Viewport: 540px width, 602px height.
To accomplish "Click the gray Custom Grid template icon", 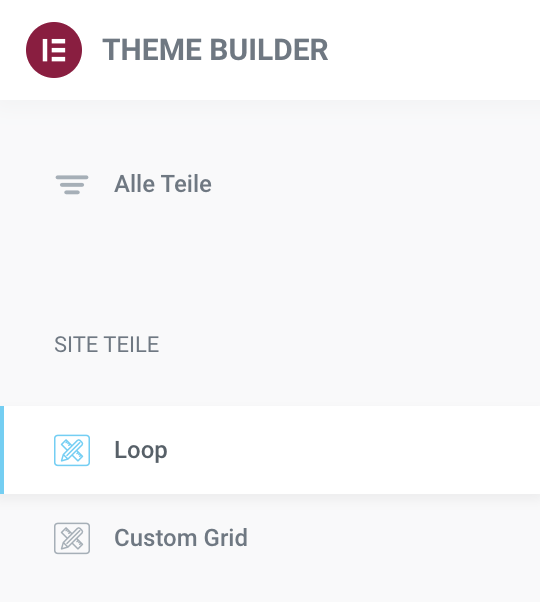I will coord(72,538).
